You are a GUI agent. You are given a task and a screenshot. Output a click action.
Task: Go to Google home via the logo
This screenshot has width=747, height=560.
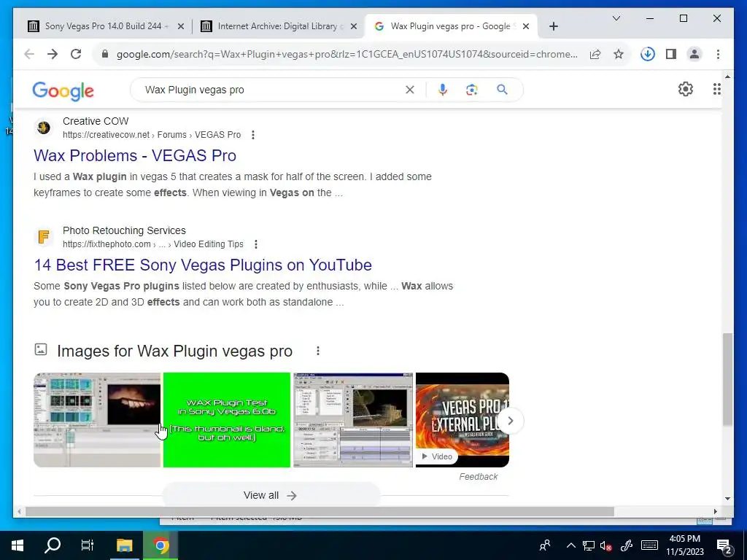(x=63, y=91)
